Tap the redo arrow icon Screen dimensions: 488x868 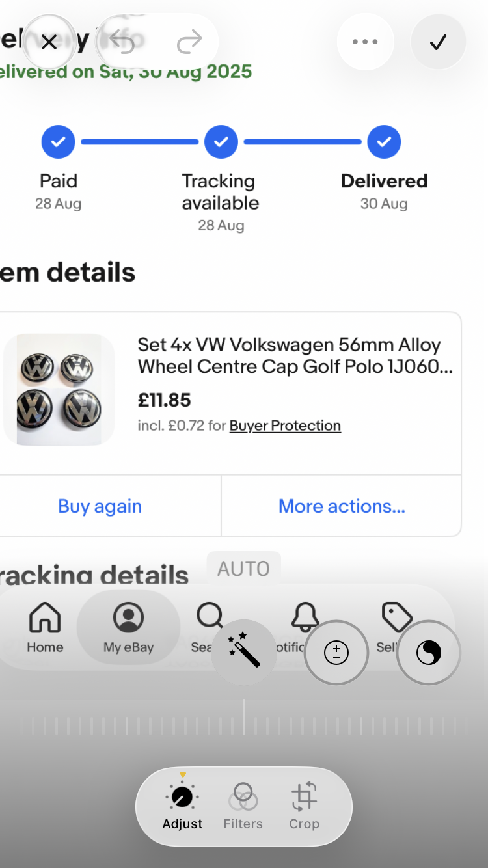(x=189, y=42)
